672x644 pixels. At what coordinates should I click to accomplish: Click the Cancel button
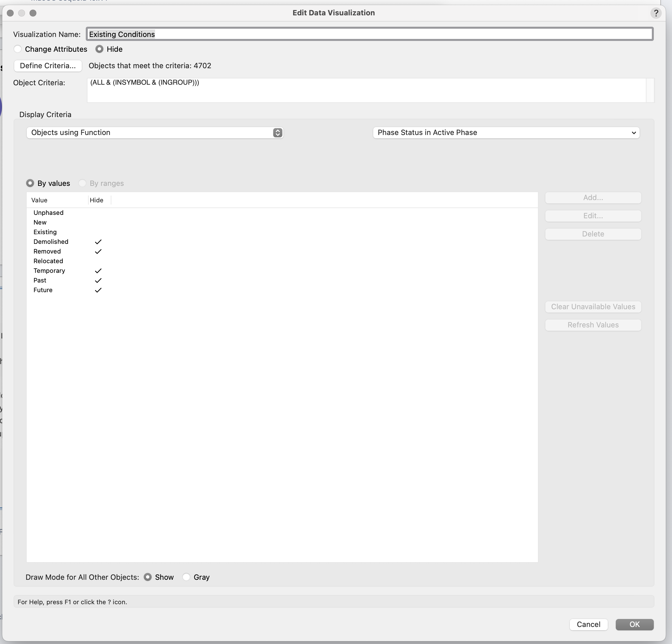[x=588, y=624]
